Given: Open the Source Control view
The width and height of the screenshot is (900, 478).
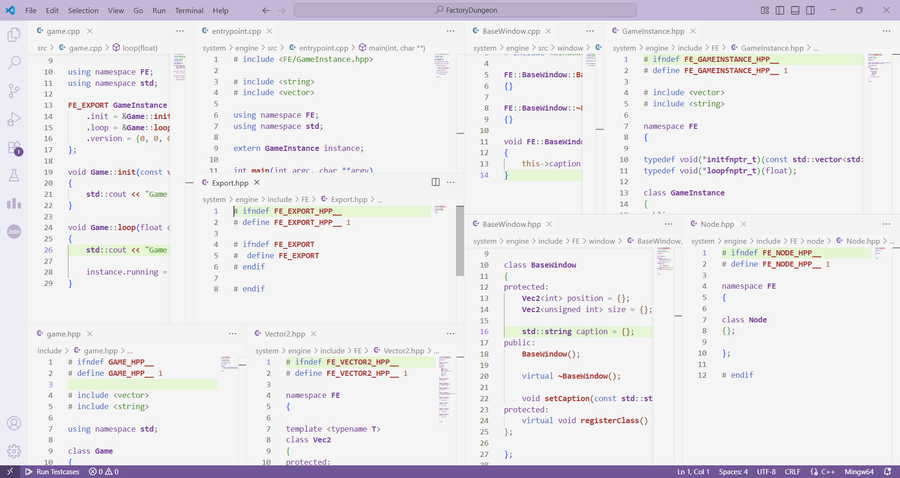Looking at the screenshot, I should [14, 91].
